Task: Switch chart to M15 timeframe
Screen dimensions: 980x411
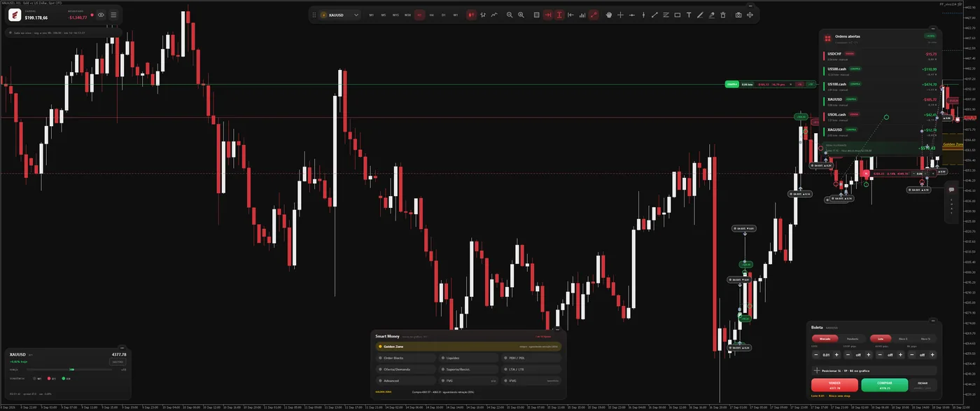Action: pyautogui.click(x=395, y=15)
